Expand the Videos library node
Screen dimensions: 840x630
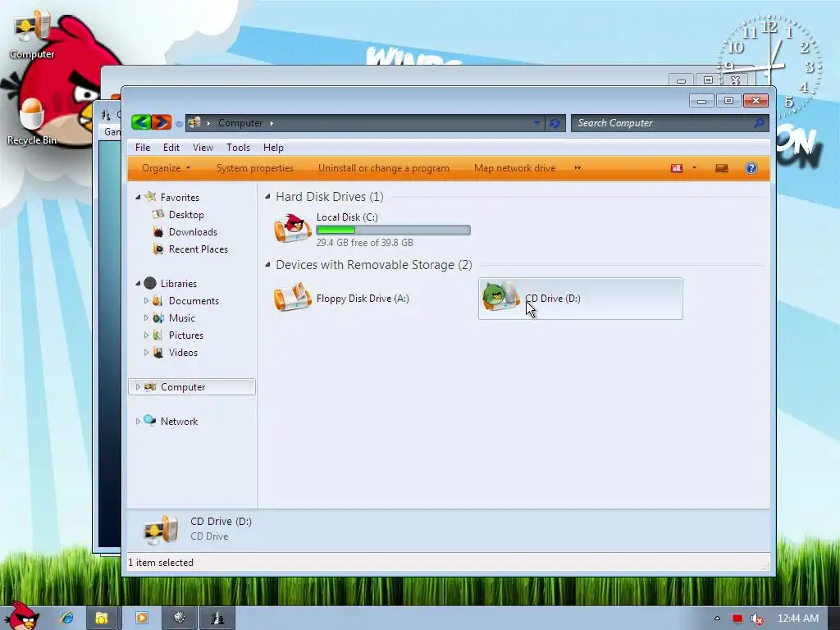pyautogui.click(x=146, y=353)
